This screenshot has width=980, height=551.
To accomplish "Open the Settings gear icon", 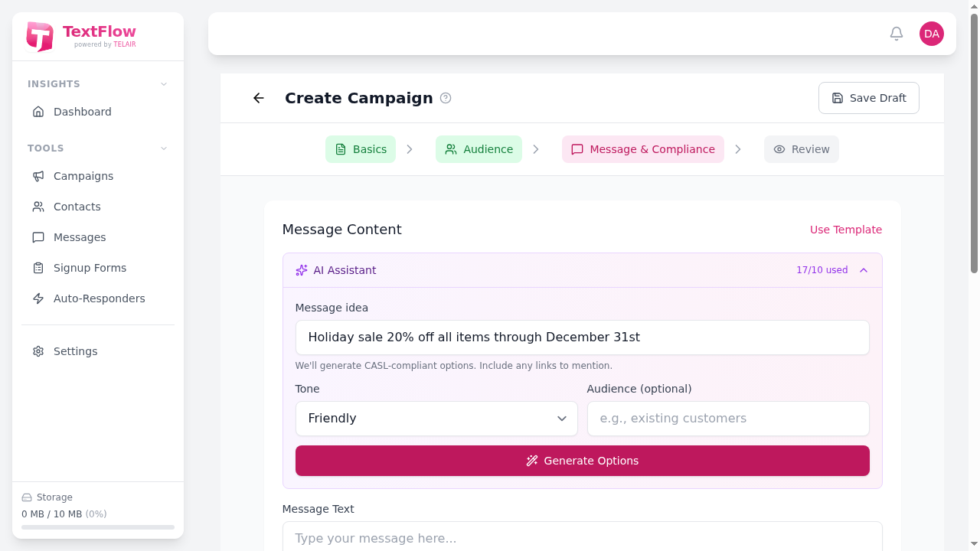I will [38, 351].
